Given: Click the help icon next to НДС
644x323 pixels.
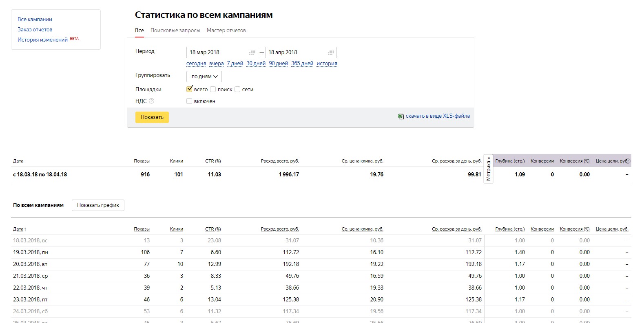Looking at the screenshot, I should [x=152, y=101].
